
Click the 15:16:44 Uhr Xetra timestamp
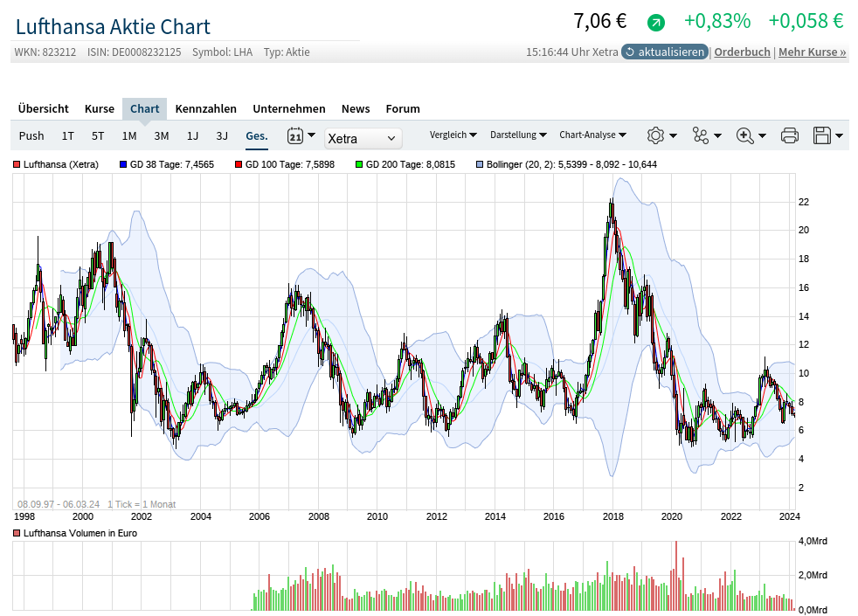(x=571, y=52)
